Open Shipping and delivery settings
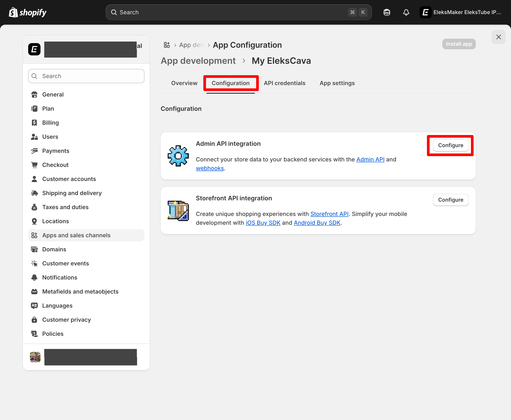This screenshot has width=511, height=420. (72, 193)
